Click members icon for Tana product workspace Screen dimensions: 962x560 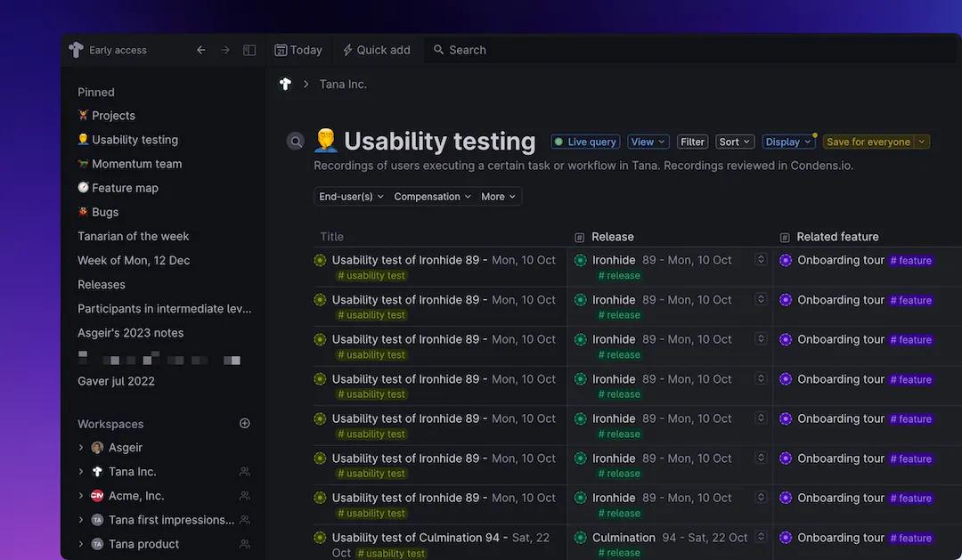245,544
